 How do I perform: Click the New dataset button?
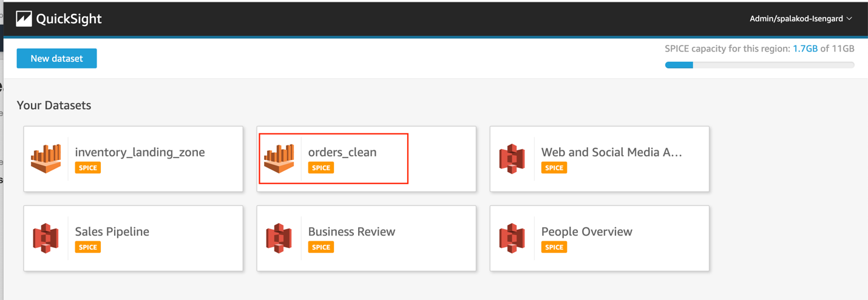pos(56,58)
